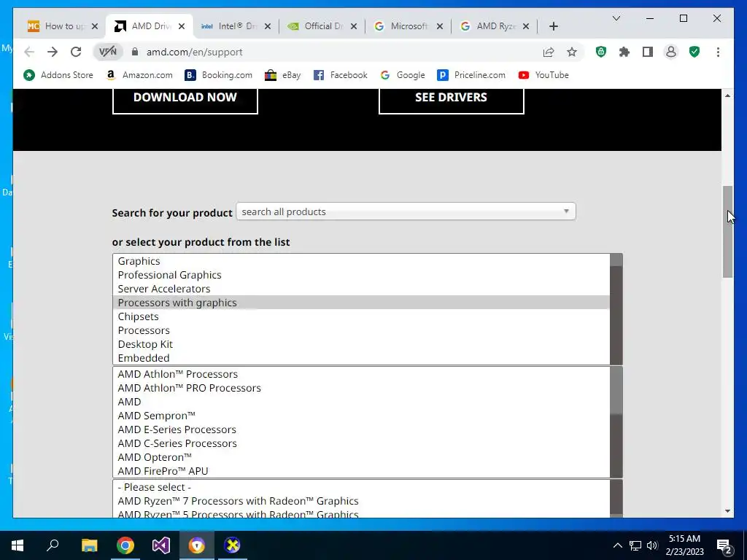Open a new tab with plus button
Image resolution: width=747 pixels, height=560 pixels.
pos(553,26)
